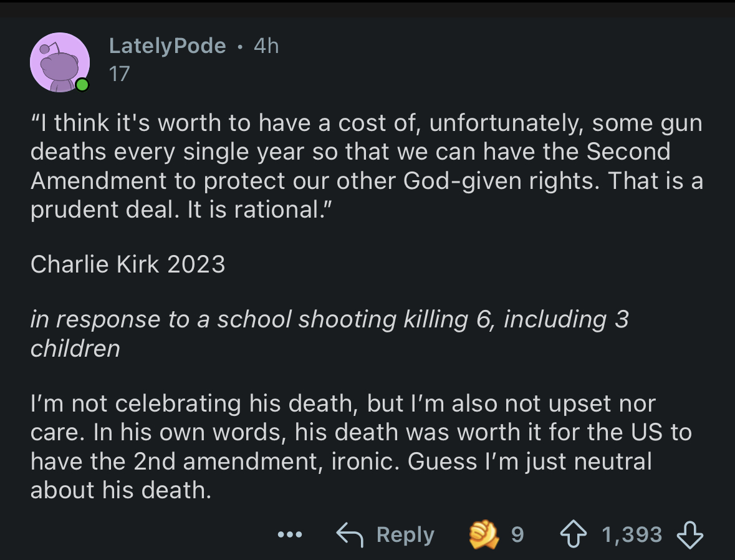Open LatelyPode's avatar profile picture

point(59,62)
